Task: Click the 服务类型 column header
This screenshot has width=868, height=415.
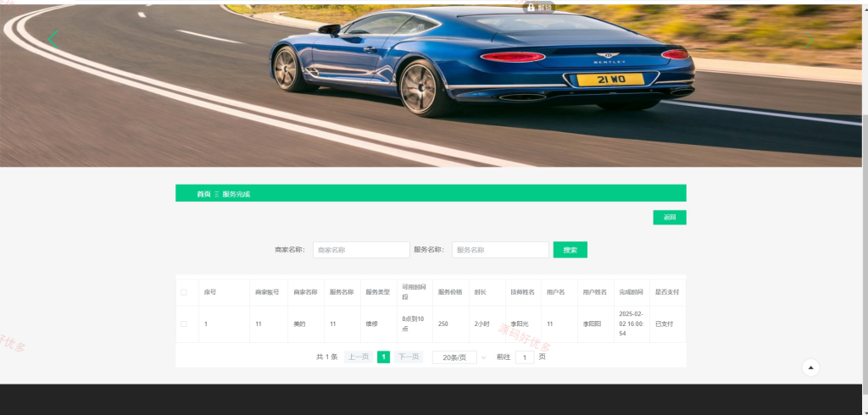Action: 377,292
